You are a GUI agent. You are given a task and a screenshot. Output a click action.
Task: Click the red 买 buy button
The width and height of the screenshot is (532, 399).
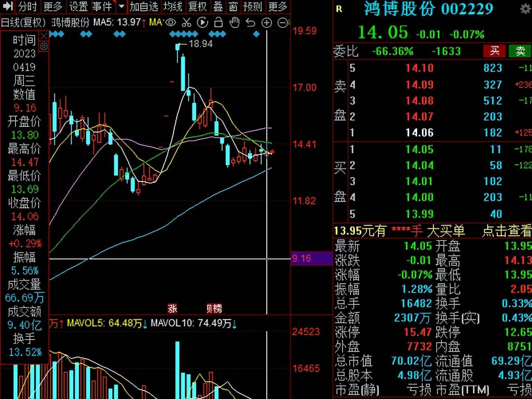pos(495,51)
